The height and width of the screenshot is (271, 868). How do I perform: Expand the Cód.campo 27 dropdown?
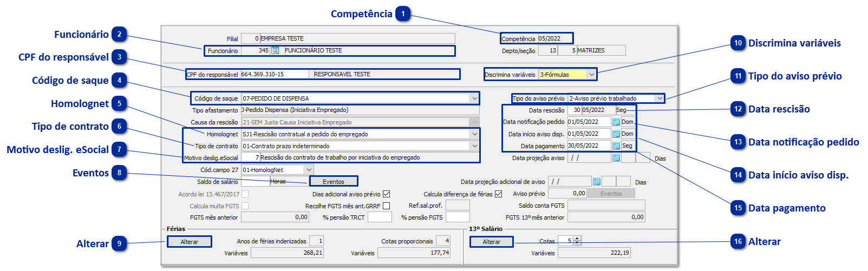[309, 170]
